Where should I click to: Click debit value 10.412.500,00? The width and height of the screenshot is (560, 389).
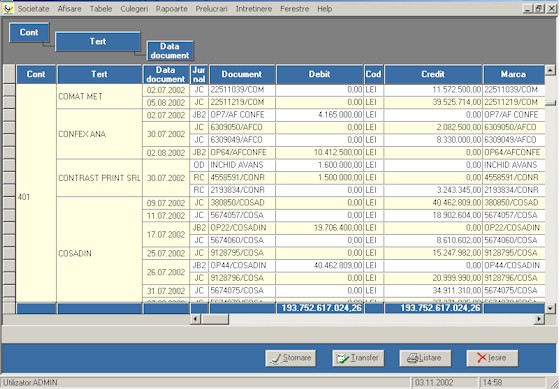tap(320, 153)
